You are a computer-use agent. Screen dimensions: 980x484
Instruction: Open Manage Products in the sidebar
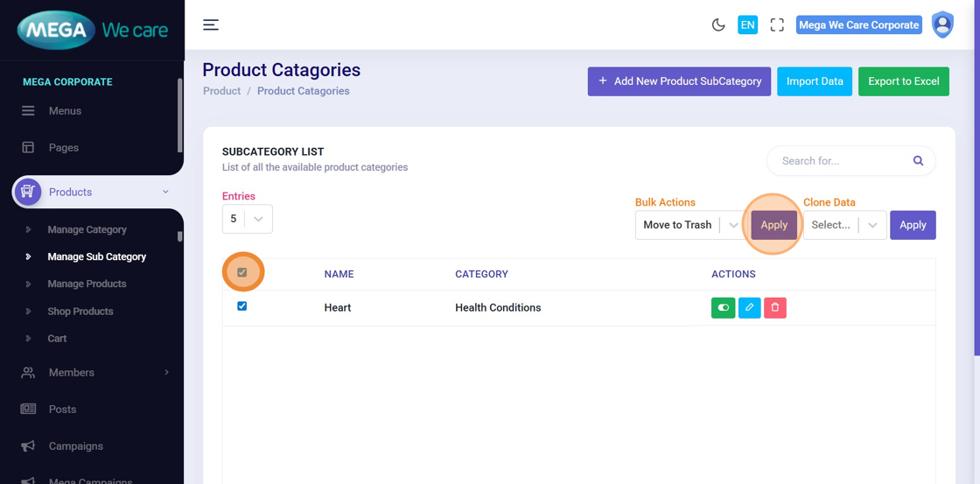pyautogui.click(x=87, y=284)
